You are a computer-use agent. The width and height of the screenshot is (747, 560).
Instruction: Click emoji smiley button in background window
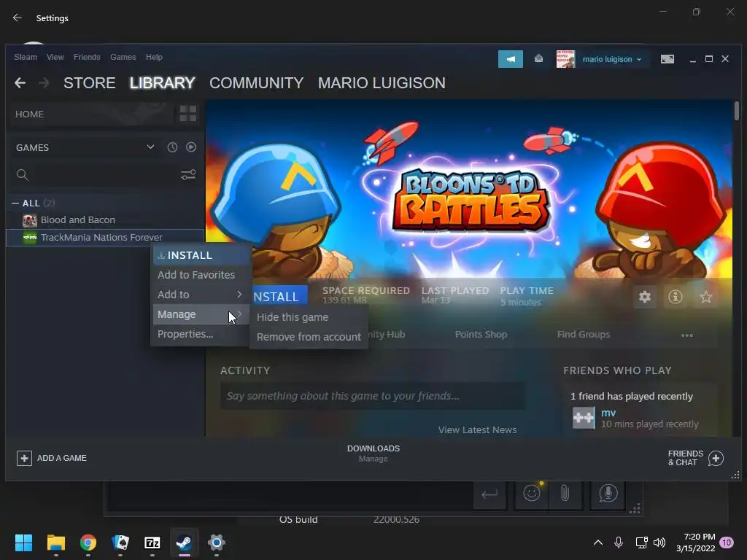pyautogui.click(x=532, y=494)
